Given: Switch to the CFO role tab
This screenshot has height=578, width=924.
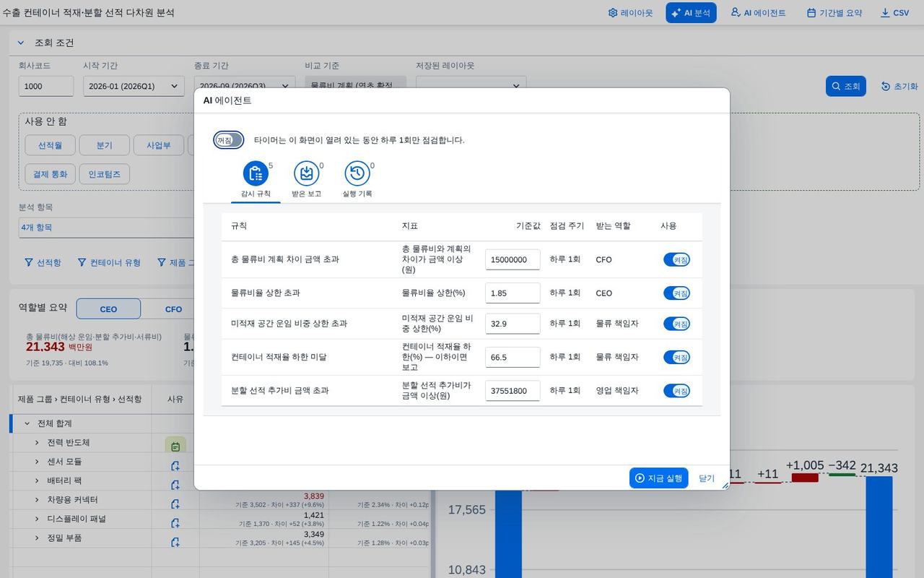Looking at the screenshot, I should [x=173, y=309].
